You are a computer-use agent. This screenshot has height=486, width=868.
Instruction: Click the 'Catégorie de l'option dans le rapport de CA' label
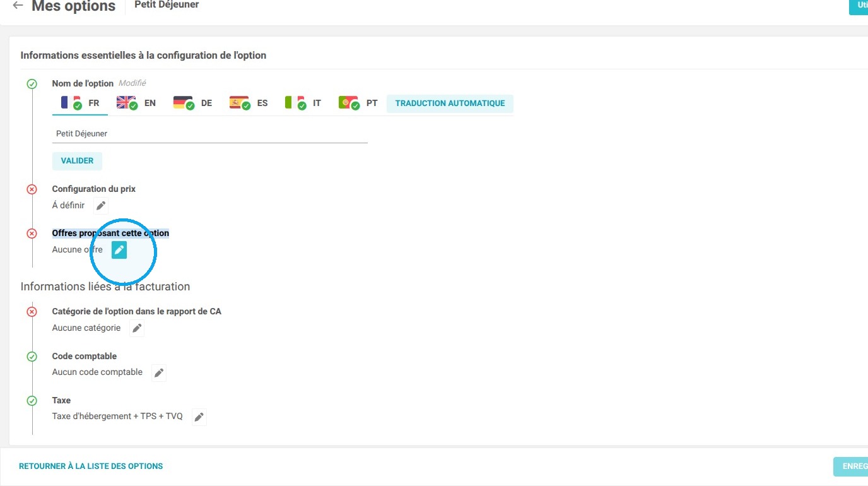pos(137,312)
